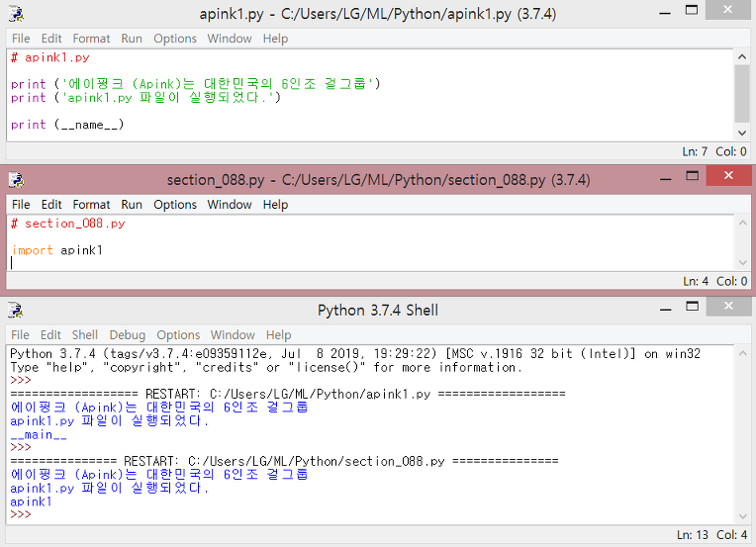Viewport: 756px width, 547px height.
Task: Open Window menu in Python Shell window
Action: point(233,335)
